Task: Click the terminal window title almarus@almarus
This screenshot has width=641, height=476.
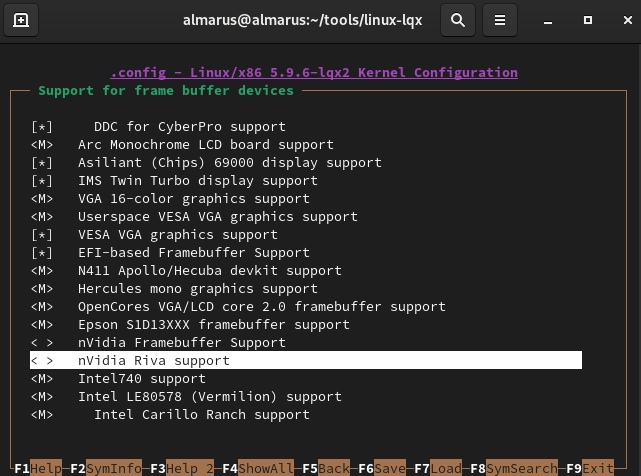Action: point(303,20)
